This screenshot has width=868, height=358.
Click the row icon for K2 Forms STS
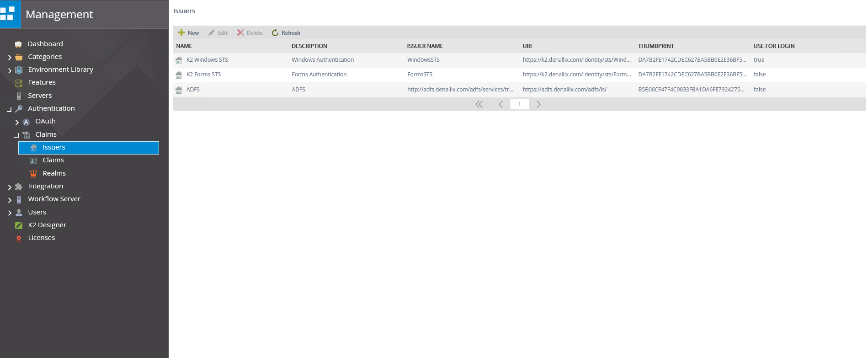[x=179, y=75]
